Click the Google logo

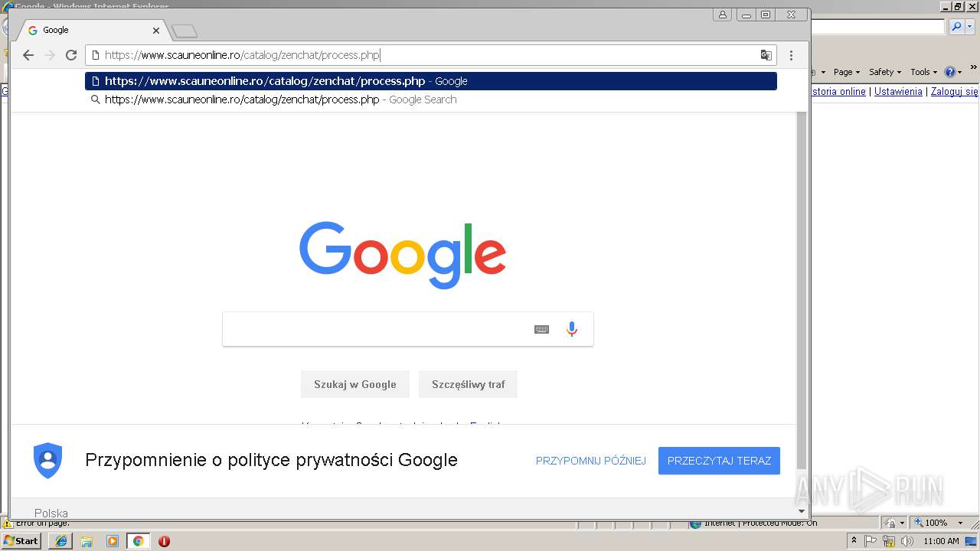coord(403,255)
